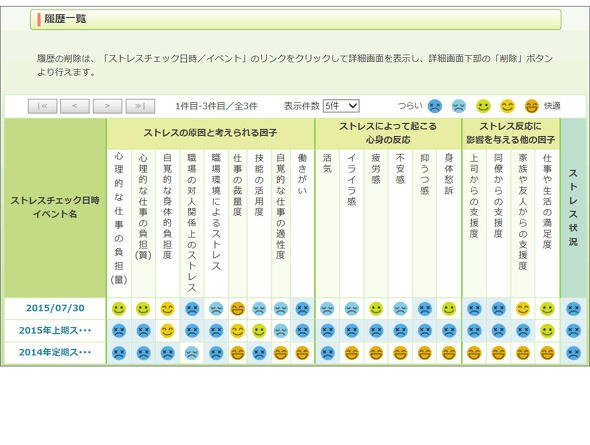The height and width of the screenshot is (445, 590).
Task: Click 2014年定期 face icon for 職場の対人関係上のストレス
Action: (x=192, y=353)
